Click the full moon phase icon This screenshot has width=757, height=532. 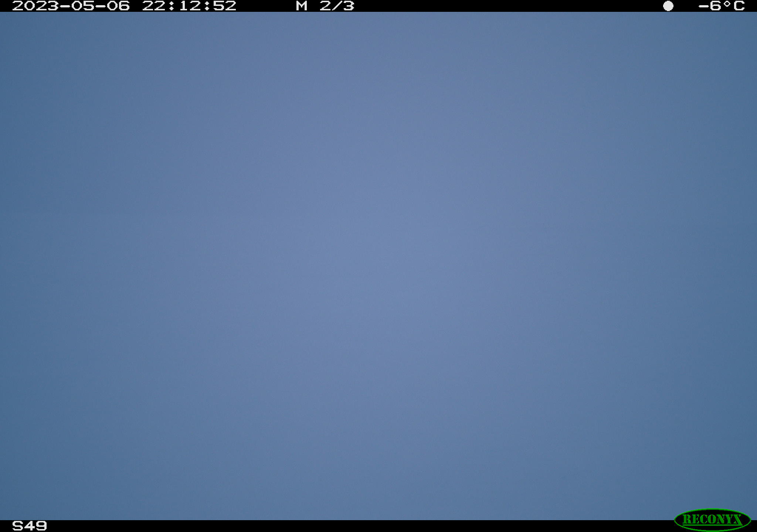(x=668, y=6)
